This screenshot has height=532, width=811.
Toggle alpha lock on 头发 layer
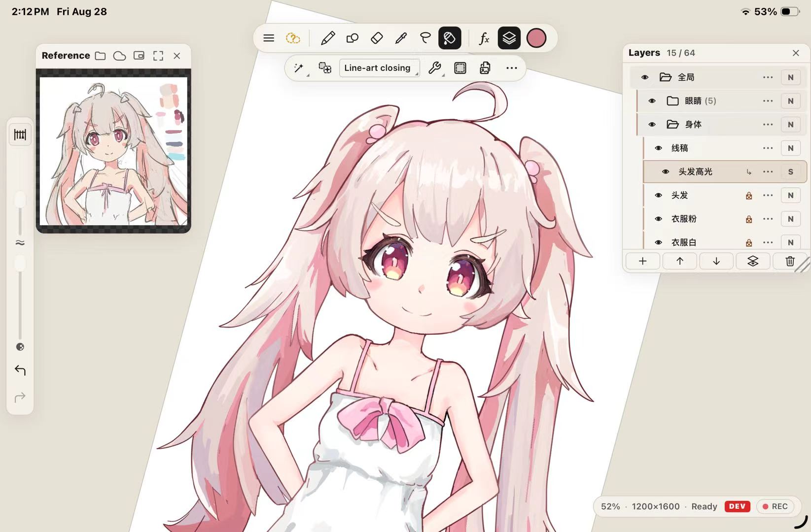(749, 196)
